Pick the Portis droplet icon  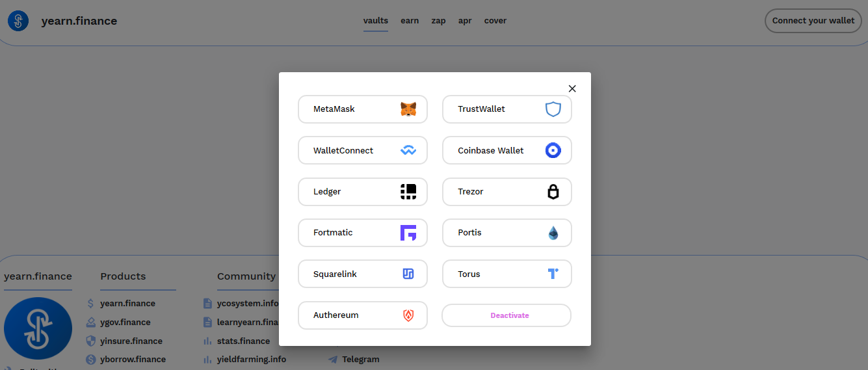pyautogui.click(x=553, y=233)
